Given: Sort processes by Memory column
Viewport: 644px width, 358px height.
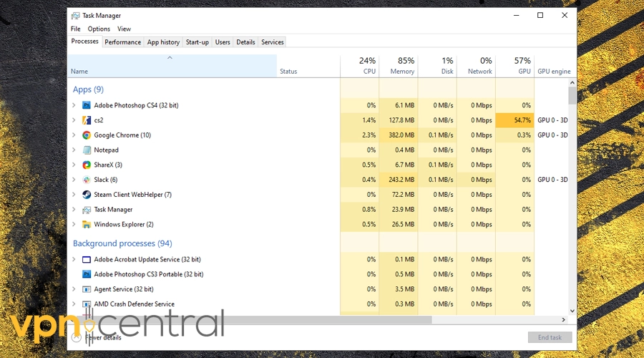Looking at the screenshot, I should (x=399, y=66).
